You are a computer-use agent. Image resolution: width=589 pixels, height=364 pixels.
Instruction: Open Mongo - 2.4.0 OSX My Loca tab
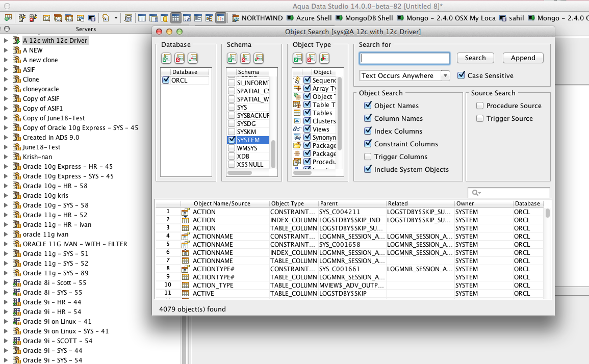[446, 18]
